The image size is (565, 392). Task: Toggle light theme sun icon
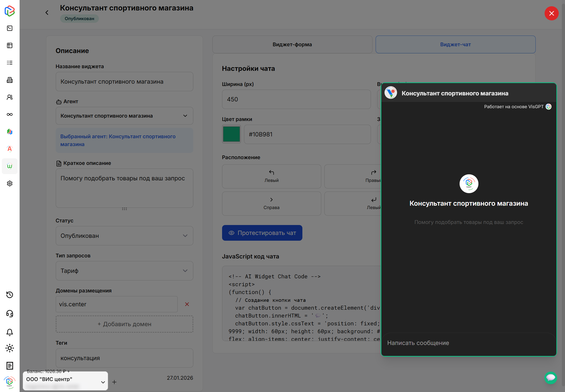coord(10,348)
